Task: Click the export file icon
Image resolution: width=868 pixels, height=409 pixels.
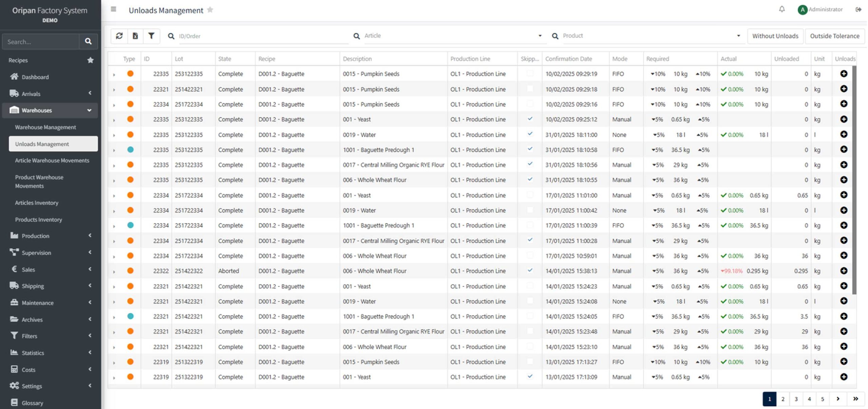Action: [135, 36]
